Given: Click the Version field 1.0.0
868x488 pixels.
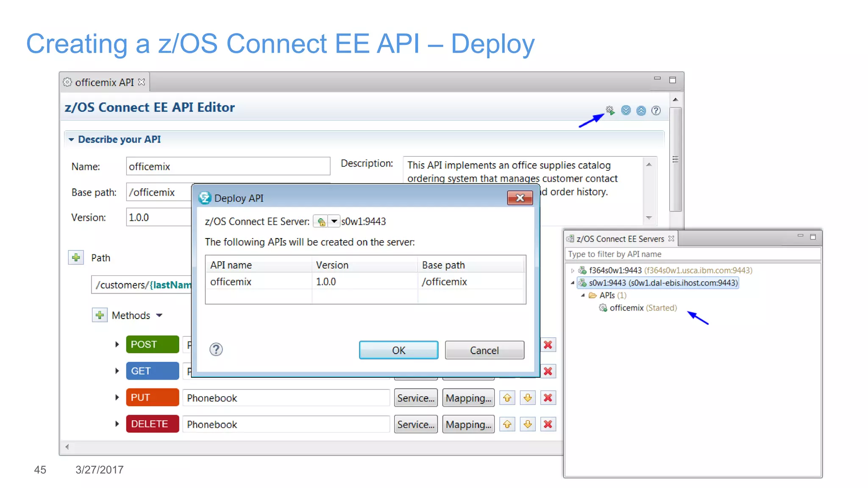Looking at the screenshot, I should (159, 217).
